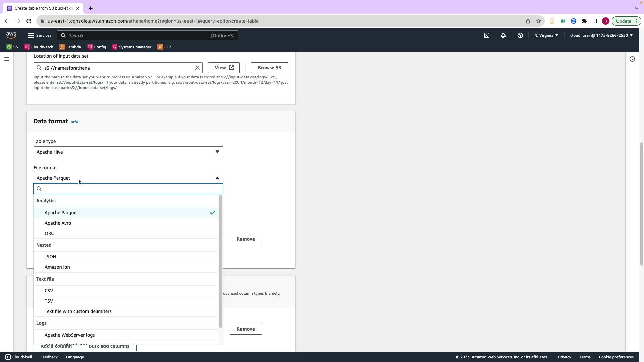
Task: Click the file format search field
Action: pyautogui.click(x=131, y=189)
